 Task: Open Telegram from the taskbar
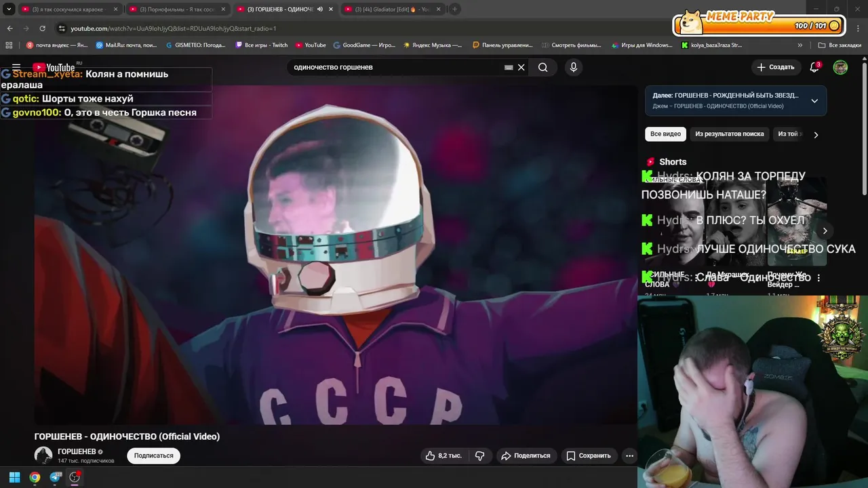pos(56,477)
